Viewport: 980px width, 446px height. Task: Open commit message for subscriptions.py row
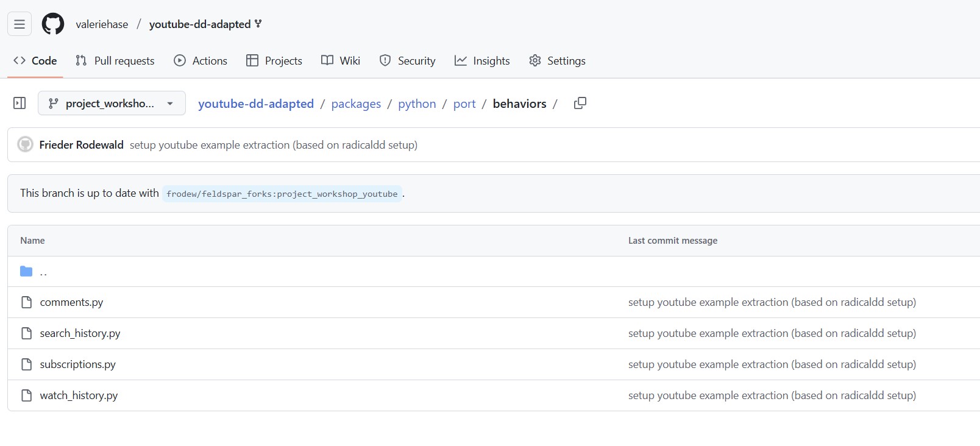[x=772, y=364]
